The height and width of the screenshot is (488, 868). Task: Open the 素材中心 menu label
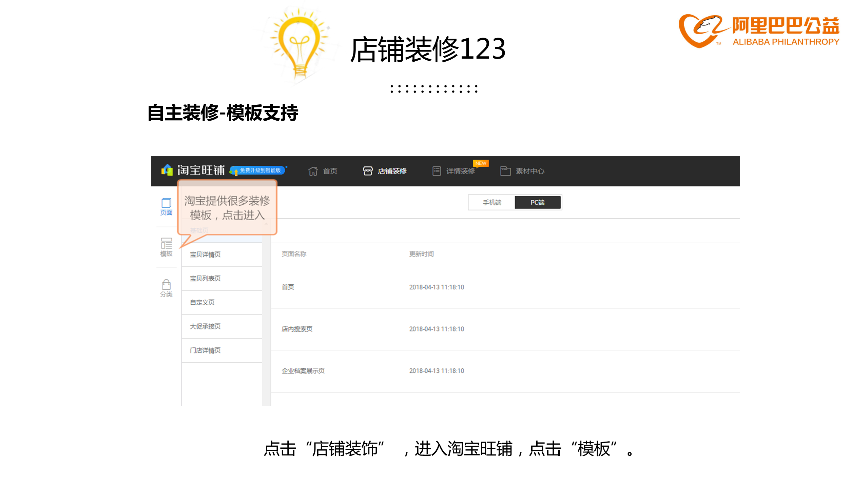pos(530,171)
